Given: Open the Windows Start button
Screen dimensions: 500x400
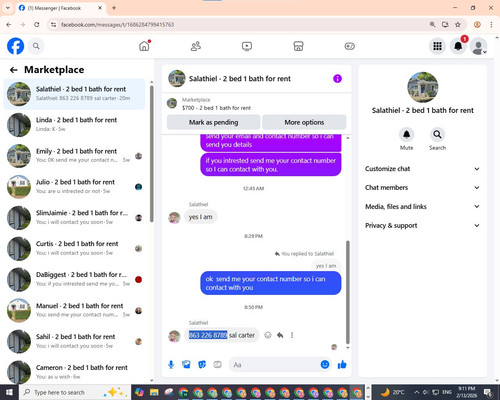Looking at the screenshot, I should [x=9, y=392].
